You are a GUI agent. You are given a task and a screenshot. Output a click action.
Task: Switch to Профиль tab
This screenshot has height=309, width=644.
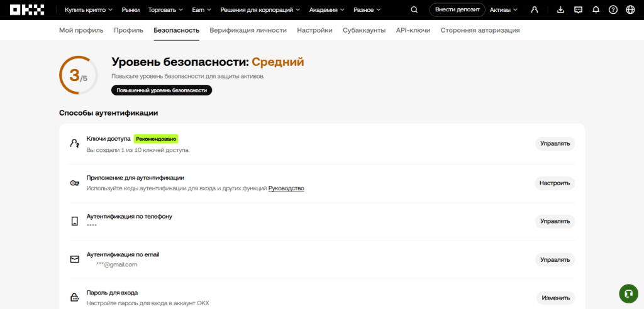tap(128, 30)
